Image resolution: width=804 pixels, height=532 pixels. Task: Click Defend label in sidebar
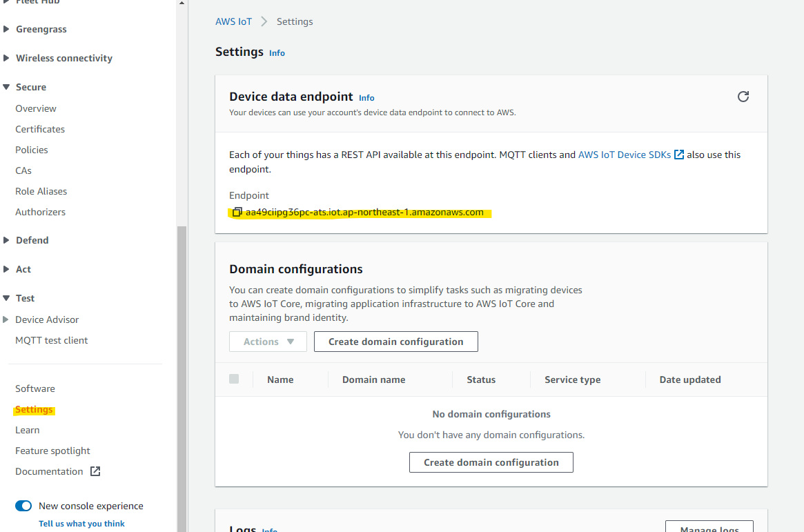(x=32, y=240)
